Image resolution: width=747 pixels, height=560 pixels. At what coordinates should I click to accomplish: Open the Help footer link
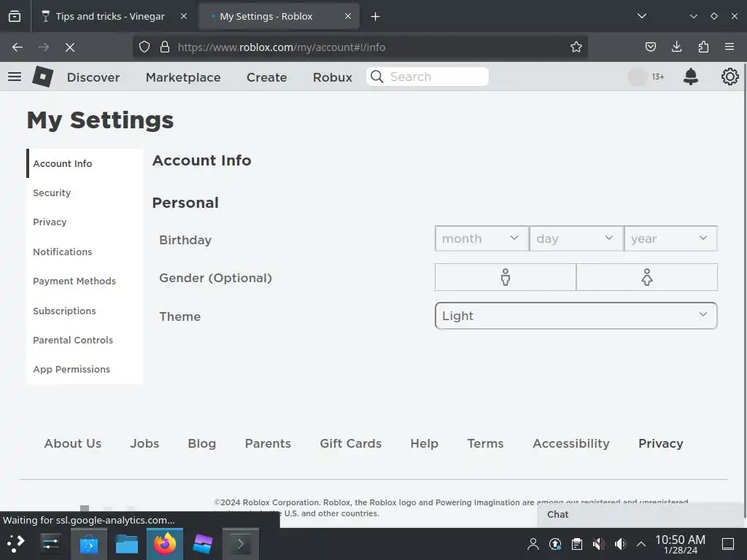[424, 443]
